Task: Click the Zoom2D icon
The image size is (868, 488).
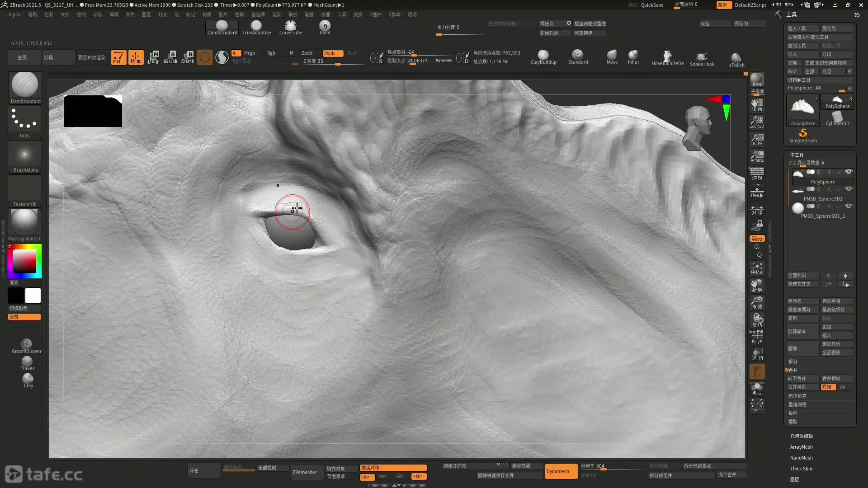Action: point(757,122)
